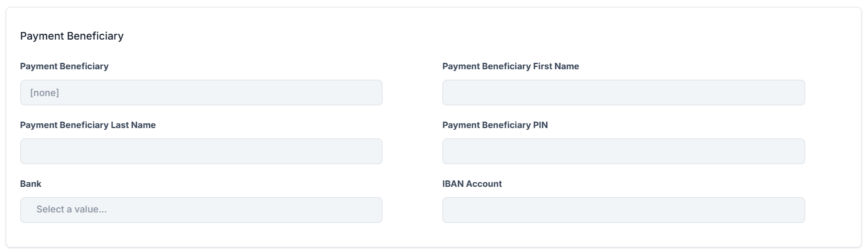Click the 'Payment Beneficiary Last Name' label

pos(87,125)
